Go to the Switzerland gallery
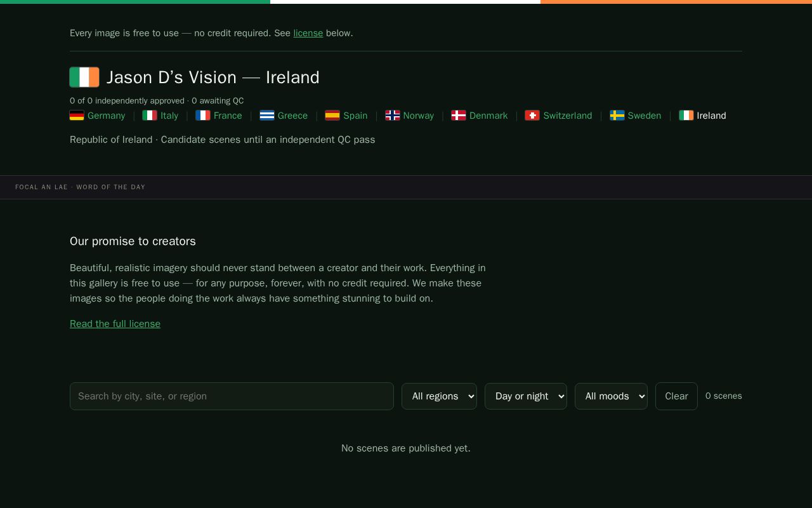 (x=568, y=116)
